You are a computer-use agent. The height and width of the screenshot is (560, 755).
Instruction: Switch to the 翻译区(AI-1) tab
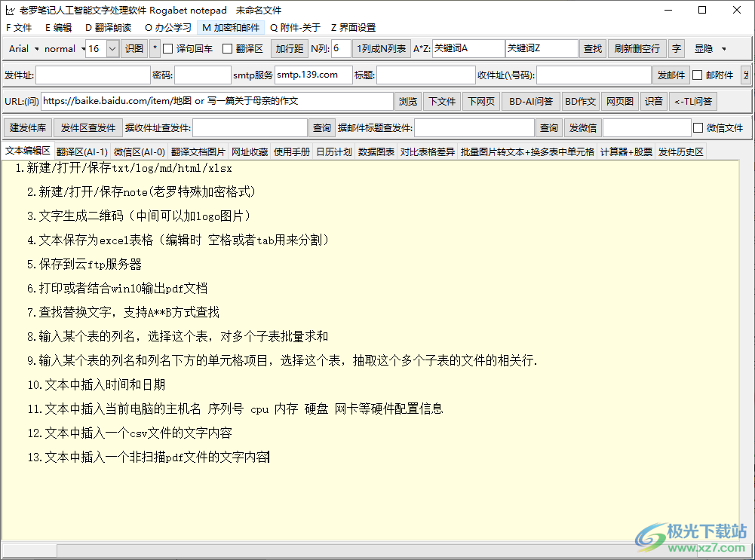pyautogui.click(x=82, y=152)
